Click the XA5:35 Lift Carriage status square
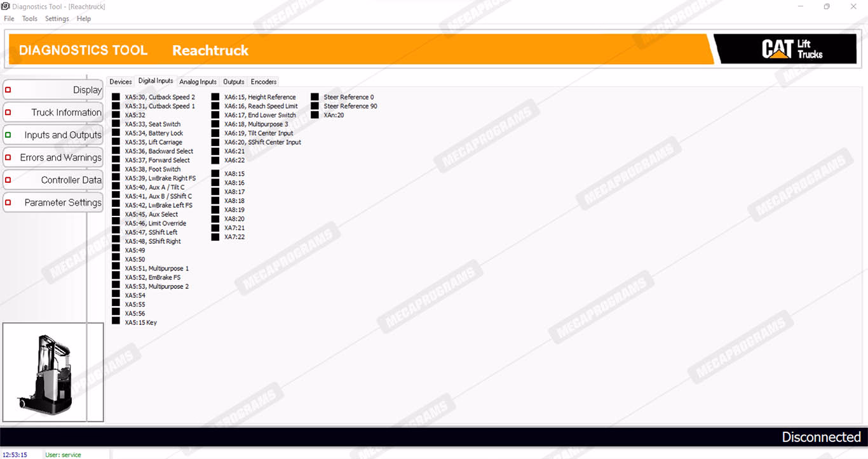The width and height of the screenshot is (868, 459). point(116,142)
